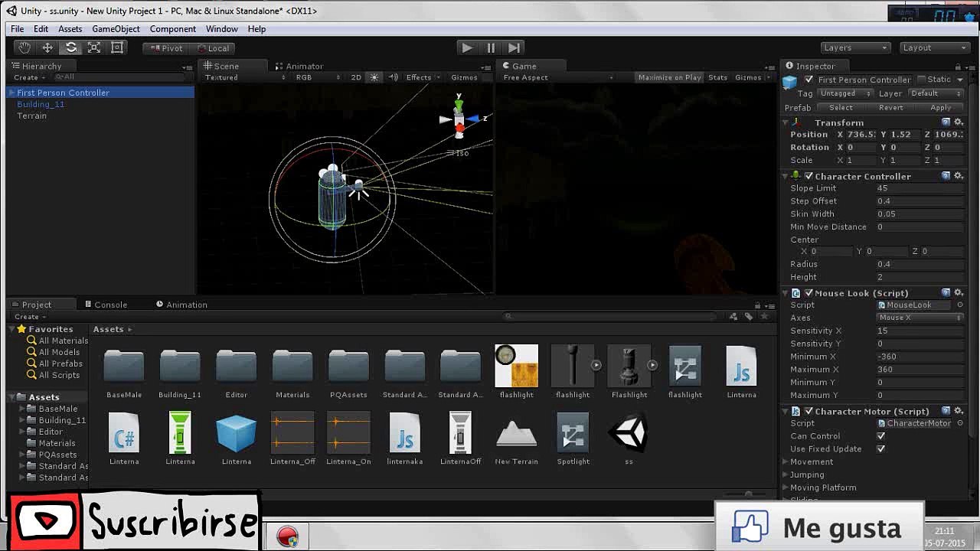Select the Scale tool
Screen dimensions: 980x551
[x=94, y=47]
